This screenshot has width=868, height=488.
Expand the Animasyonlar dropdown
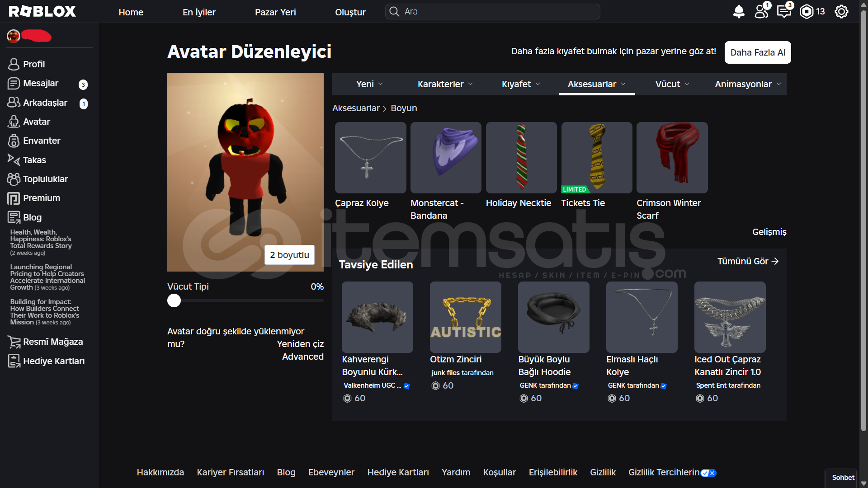pyautogui.click(x=748, y=84)
